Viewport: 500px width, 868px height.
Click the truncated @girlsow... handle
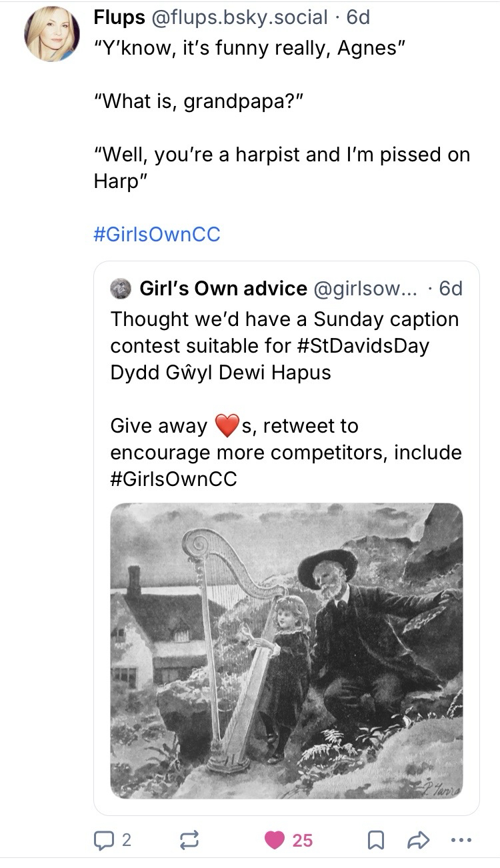click(x=365, y=288)
